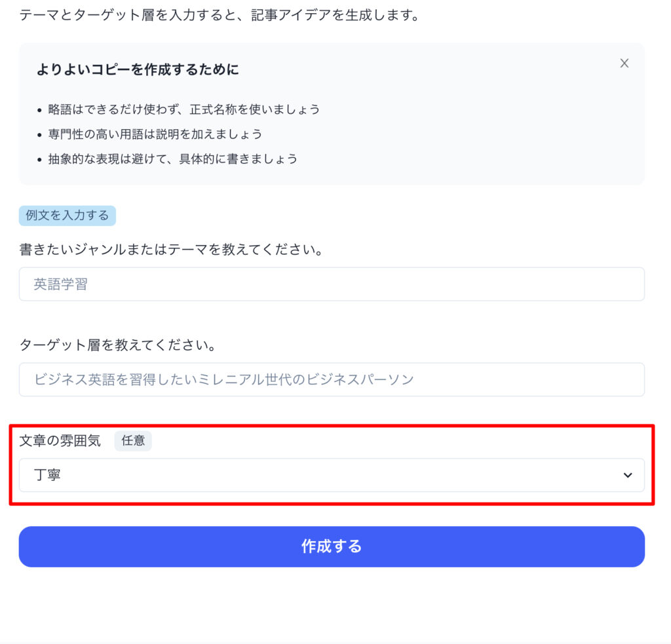The height and width of the screenshot is (644, 671).
Task: Click the ターゲット層を教えてください label
Action: [x=118, y=345]
